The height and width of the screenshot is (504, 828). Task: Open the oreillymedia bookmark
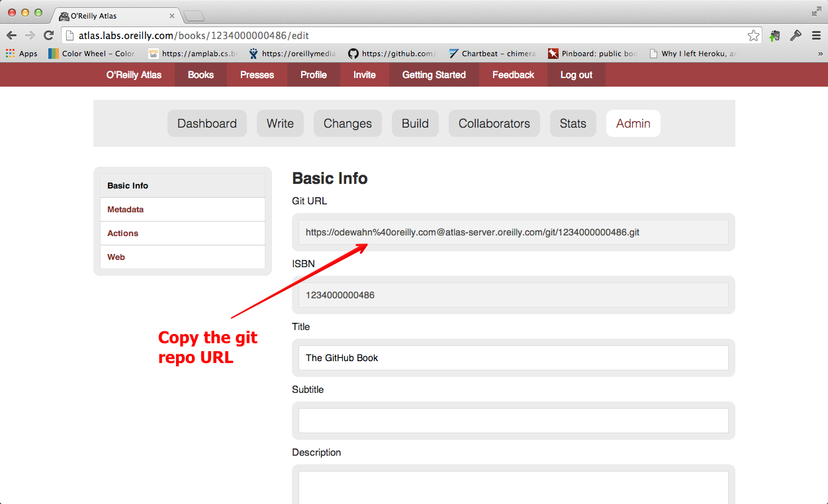(x=293, y=54)
